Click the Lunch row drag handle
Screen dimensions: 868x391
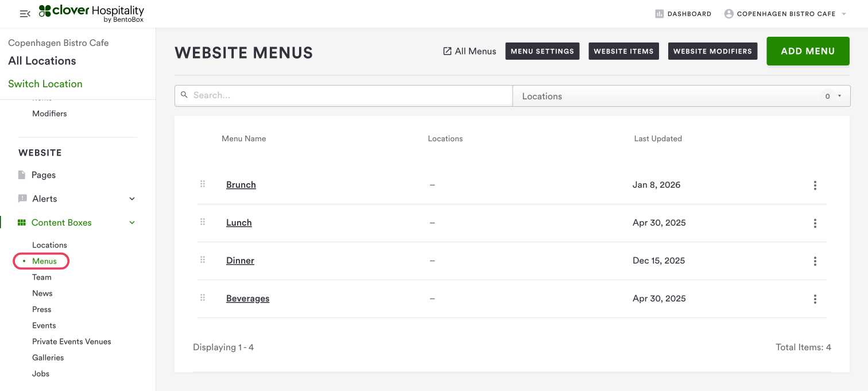pos(203,222)
